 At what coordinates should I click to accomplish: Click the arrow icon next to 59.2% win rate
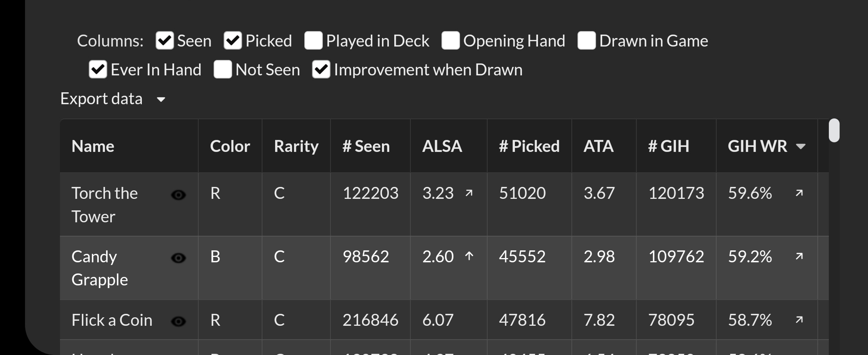pyautogui.click(x=799, y=256)
